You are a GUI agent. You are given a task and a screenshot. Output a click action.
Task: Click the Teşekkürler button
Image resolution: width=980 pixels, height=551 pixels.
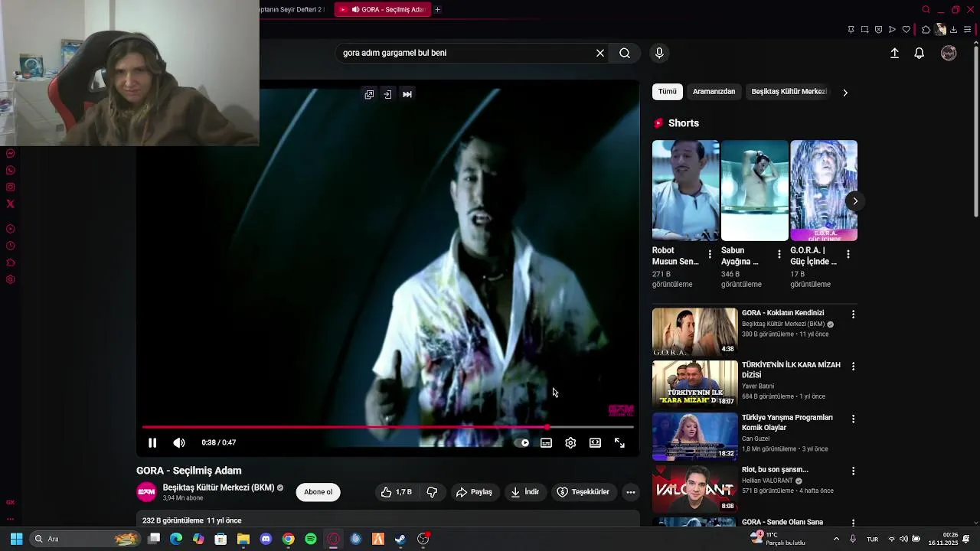coord(583,492)
